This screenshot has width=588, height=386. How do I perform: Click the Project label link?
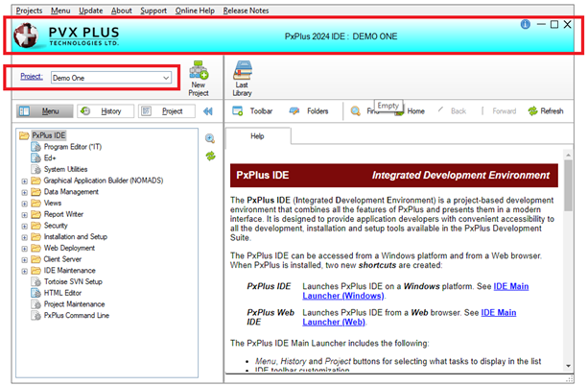32,76
